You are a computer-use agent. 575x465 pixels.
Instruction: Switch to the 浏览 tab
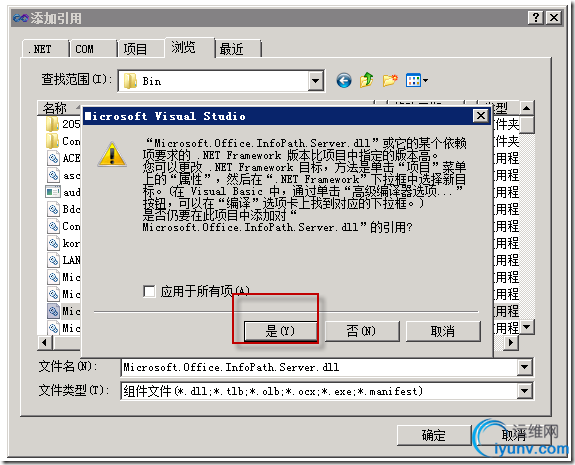[190, 48]
